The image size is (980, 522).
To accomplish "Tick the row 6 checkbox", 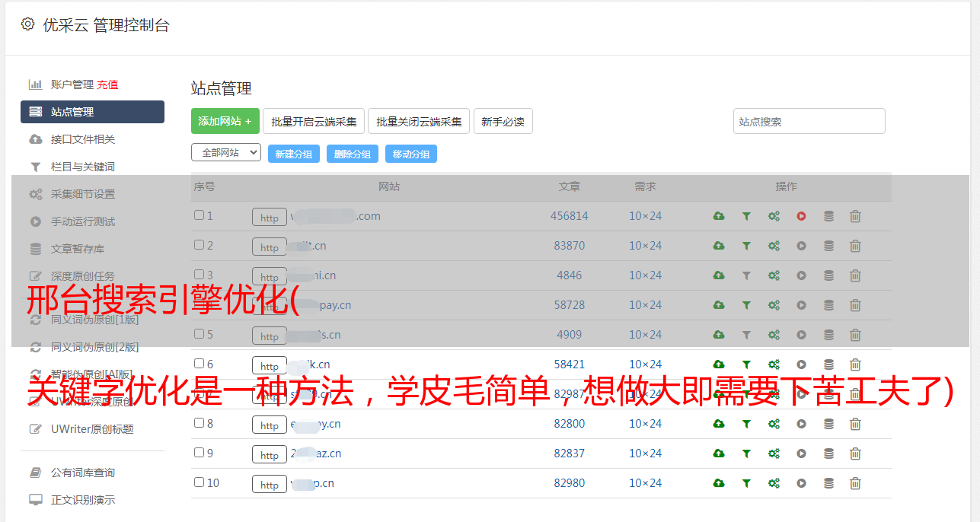I will [199, 364].
